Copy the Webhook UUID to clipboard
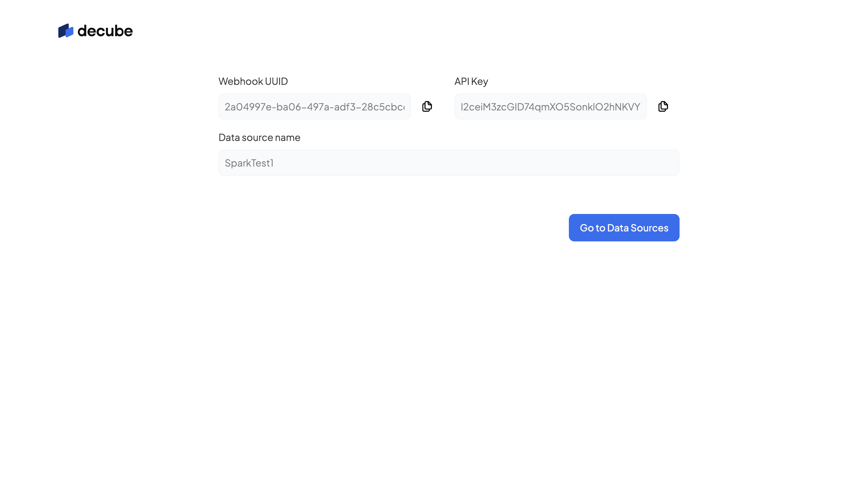Image resolution: width=867 pixels, height=504 pixels. [x=427, y=107]
